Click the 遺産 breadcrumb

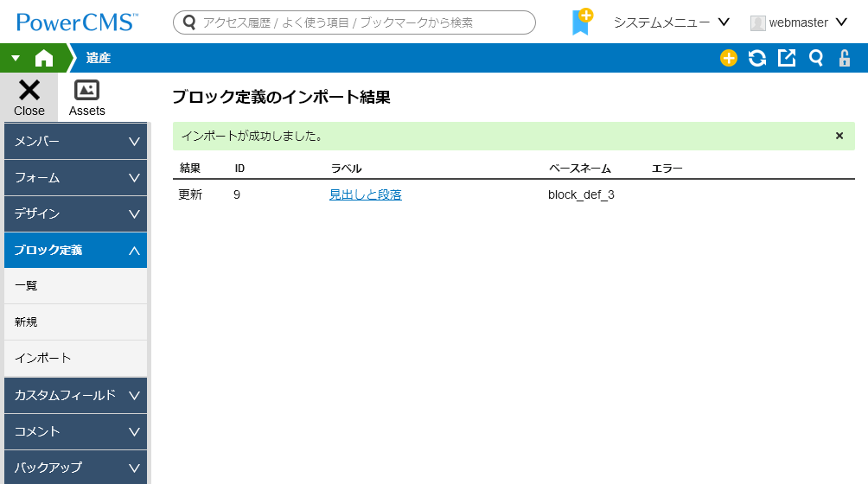[x=99, y=58]
